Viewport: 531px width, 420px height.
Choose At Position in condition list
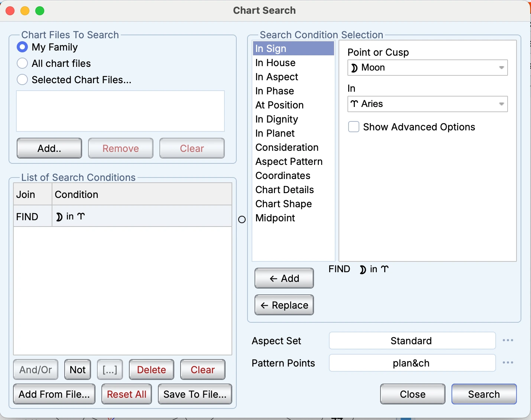point(294,105)
